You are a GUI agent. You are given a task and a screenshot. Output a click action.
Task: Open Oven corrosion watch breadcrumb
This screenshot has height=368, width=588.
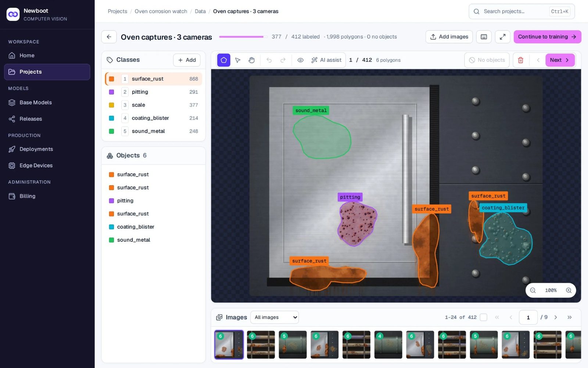coord(161,11)
